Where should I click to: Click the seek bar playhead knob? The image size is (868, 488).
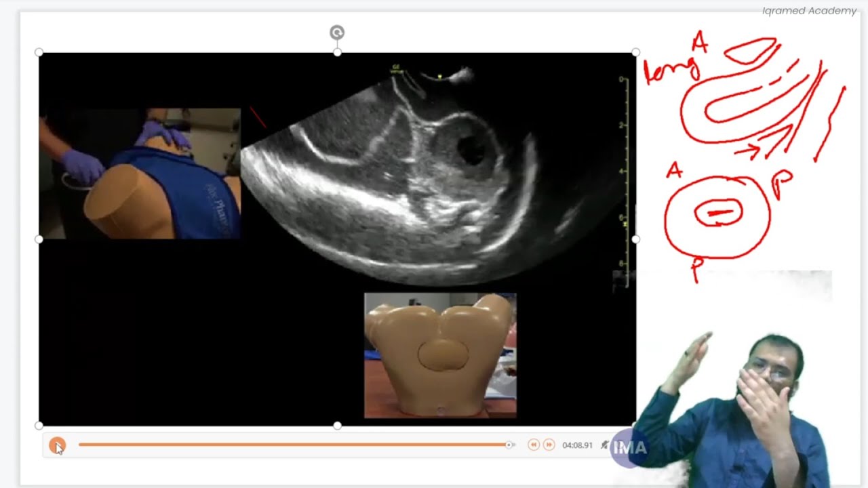tap(509, 445)
